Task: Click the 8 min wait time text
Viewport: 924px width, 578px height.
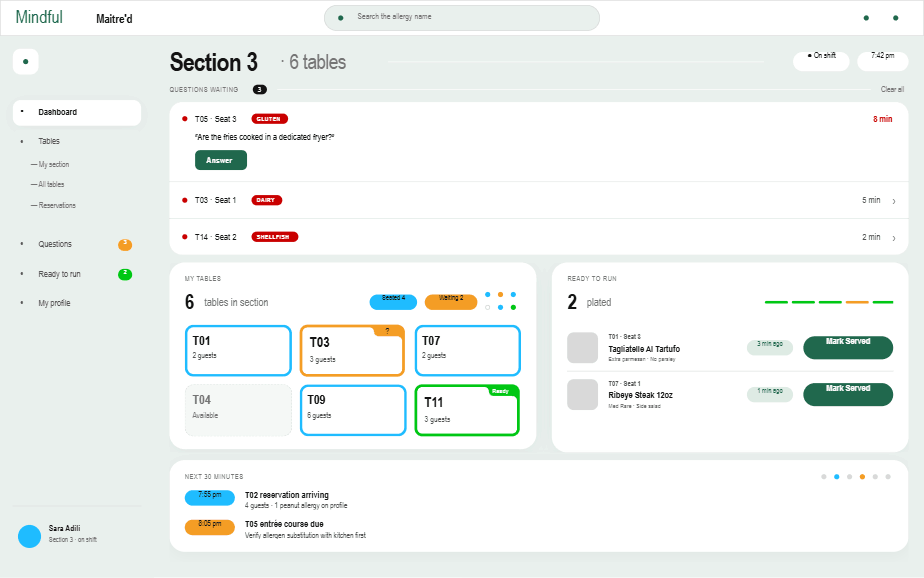Action: [882, 119]
